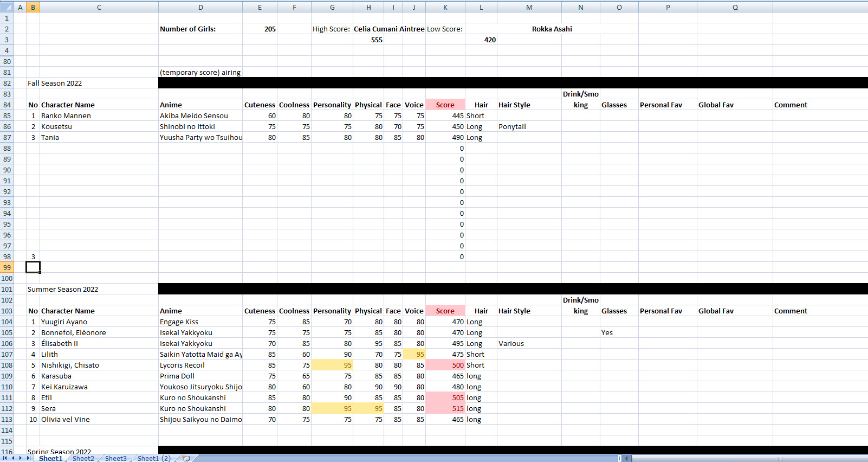Click the next sheet navigation arrow
The image size is (868, 462).
click(21, 458)
